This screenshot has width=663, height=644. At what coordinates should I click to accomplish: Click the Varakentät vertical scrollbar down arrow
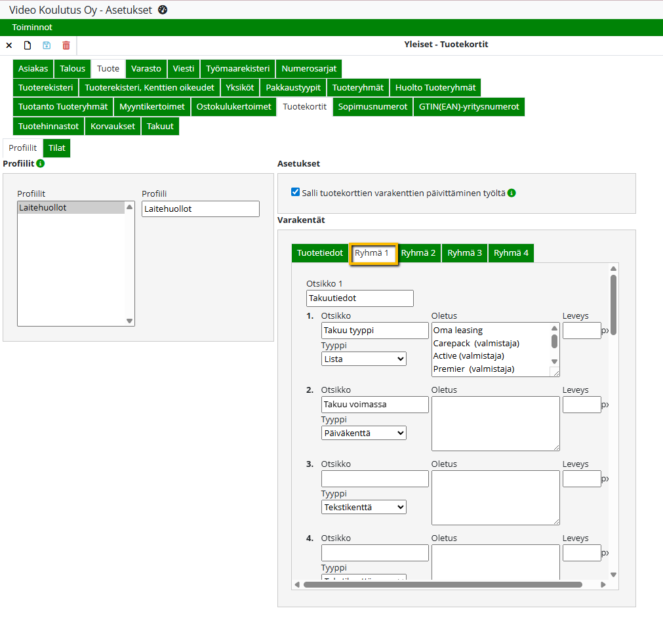[x=613, y=575]
